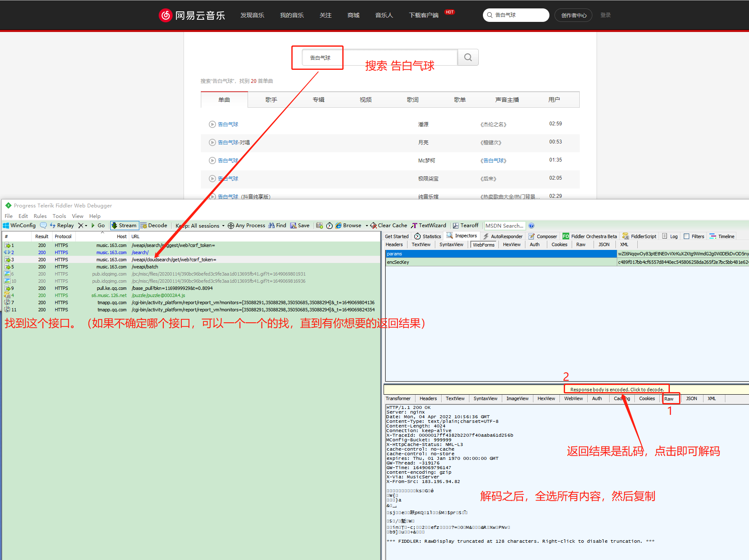Image resolution: width=749 pixels, height=560 pixels.
Task: Sort sessions by the Result column header
Action: point(42,236)
